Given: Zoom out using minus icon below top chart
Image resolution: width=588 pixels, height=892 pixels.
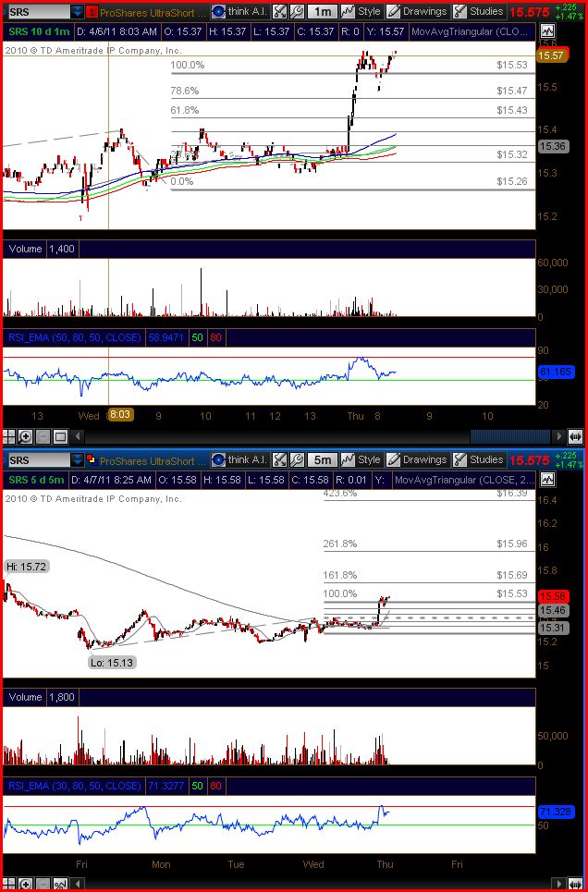Looking at the screenshot, I should (43, 437).
